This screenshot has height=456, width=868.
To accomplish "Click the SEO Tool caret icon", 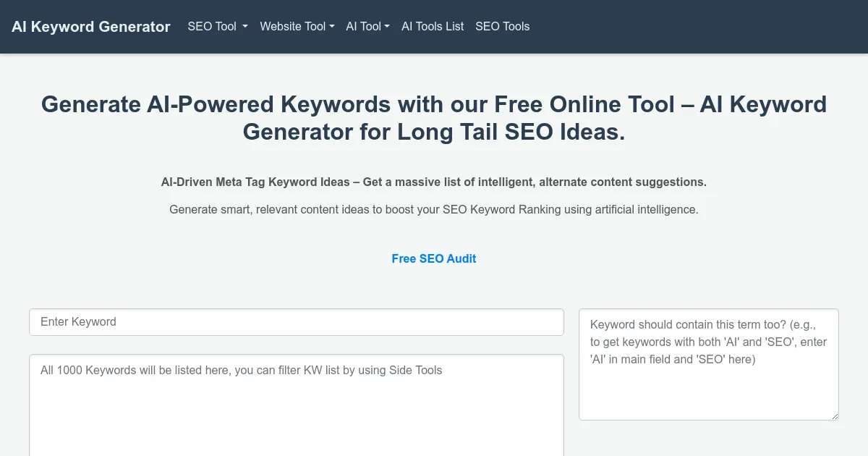I will pos(244,27).
